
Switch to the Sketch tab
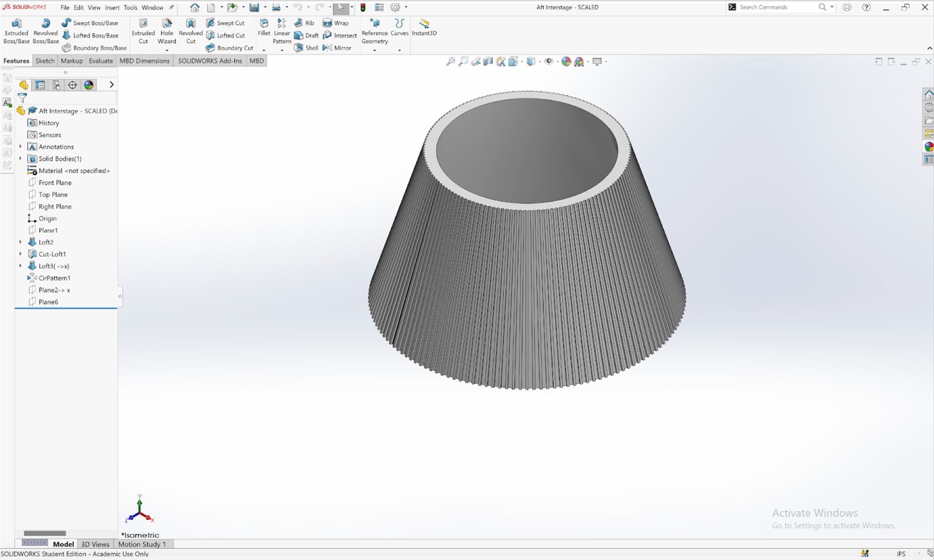coord(45,61)
